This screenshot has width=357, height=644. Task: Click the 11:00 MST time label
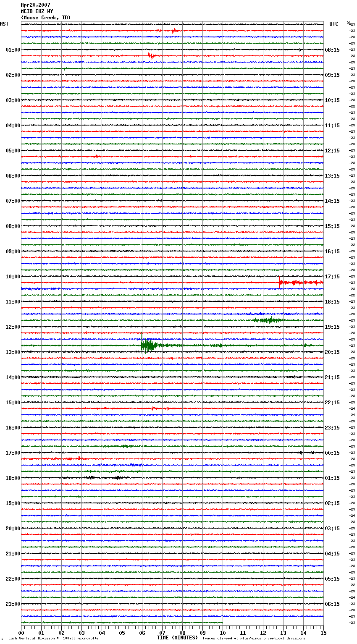pyautogui.click(x=13, y=302)
